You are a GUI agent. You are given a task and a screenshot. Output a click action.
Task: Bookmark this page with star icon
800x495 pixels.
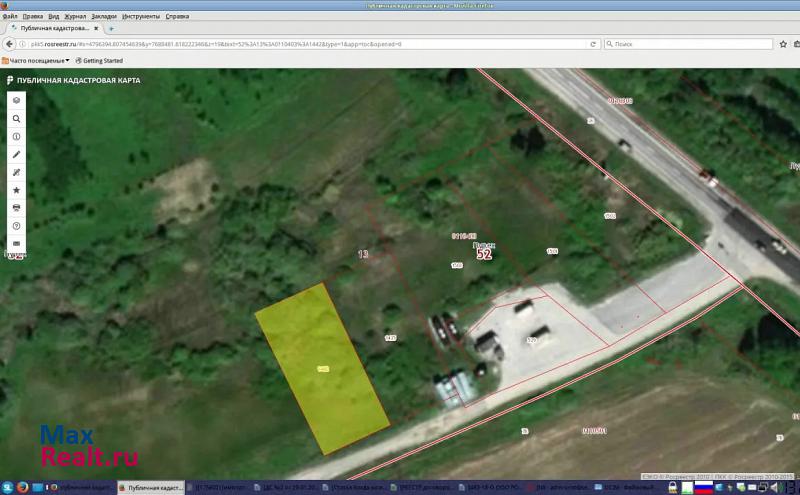(785, 44)
